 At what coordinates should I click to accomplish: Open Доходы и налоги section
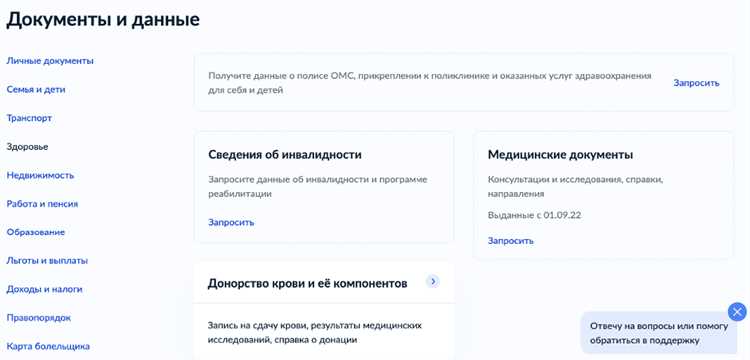pos(44,290)
